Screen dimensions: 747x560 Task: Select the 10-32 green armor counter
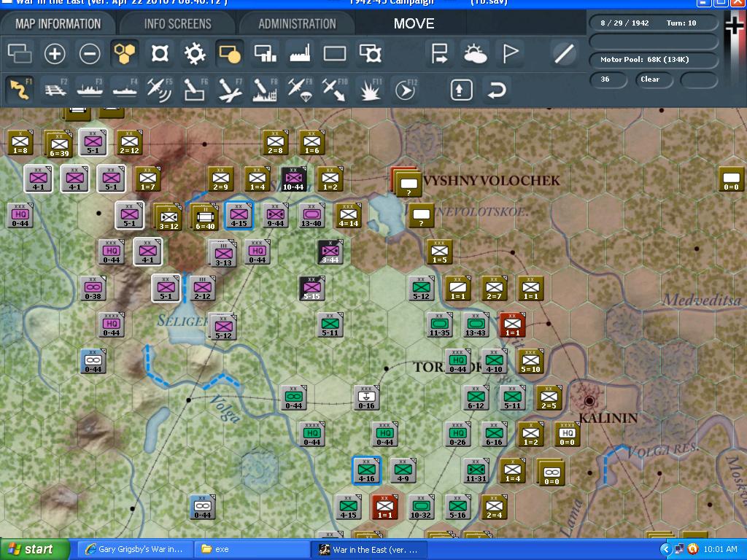pos(421,507)
